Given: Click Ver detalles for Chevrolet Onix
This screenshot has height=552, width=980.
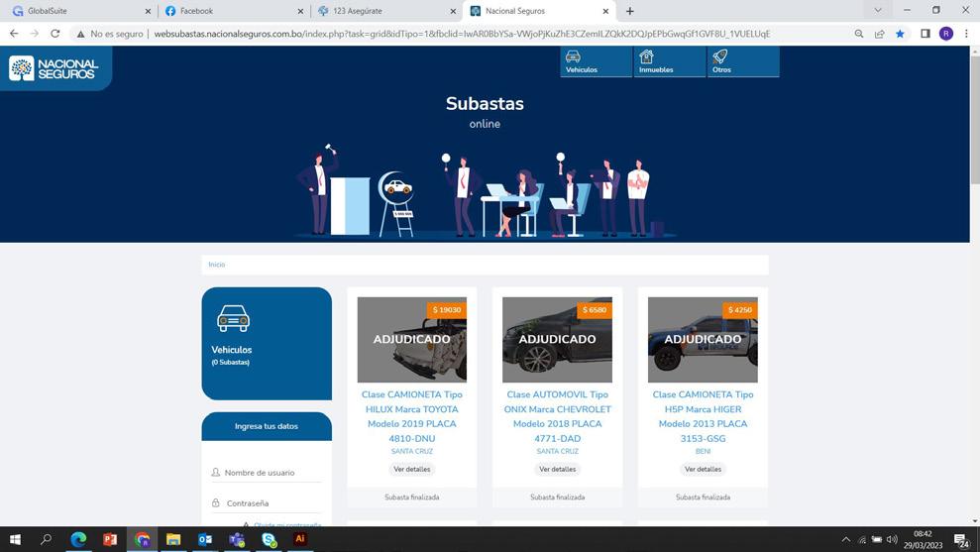Looking at the screenshot, I should tap(558, 469).
